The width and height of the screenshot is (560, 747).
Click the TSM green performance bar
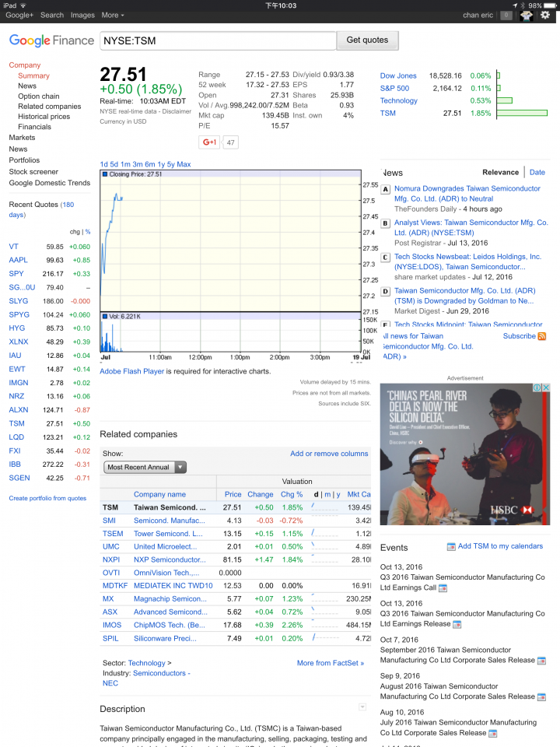522,113
